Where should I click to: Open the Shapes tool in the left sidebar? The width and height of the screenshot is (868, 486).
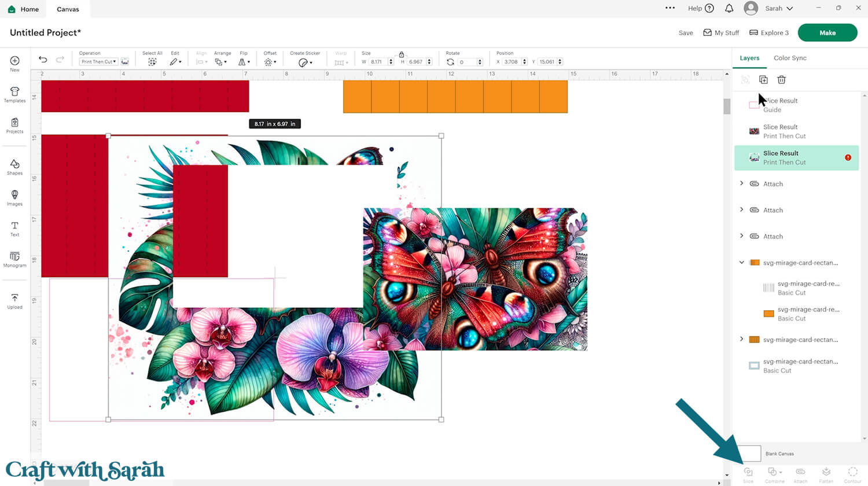click(14, 167)
